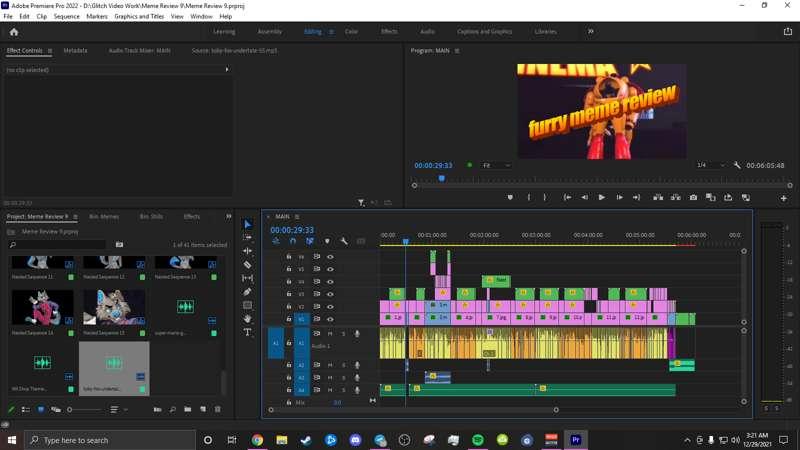Toggle V3 track output eye
Screen dimensions: 800x450
pos(330,294)
